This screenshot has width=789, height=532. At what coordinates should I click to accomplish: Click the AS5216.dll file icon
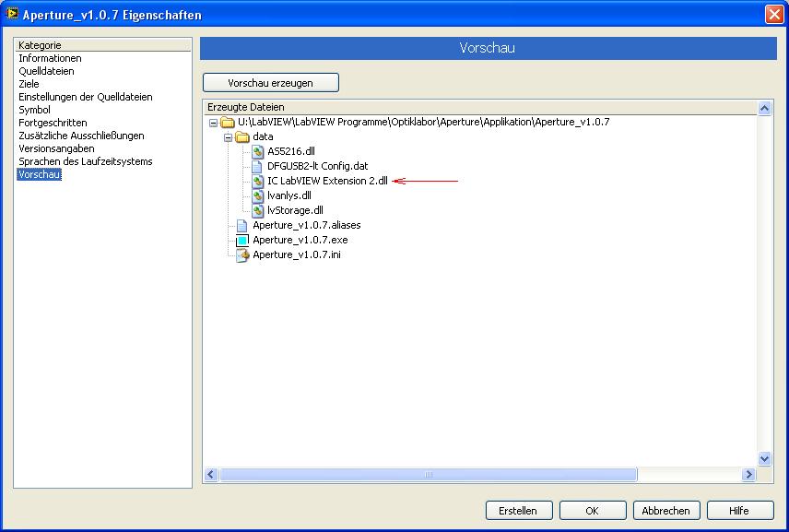point(258,151)
